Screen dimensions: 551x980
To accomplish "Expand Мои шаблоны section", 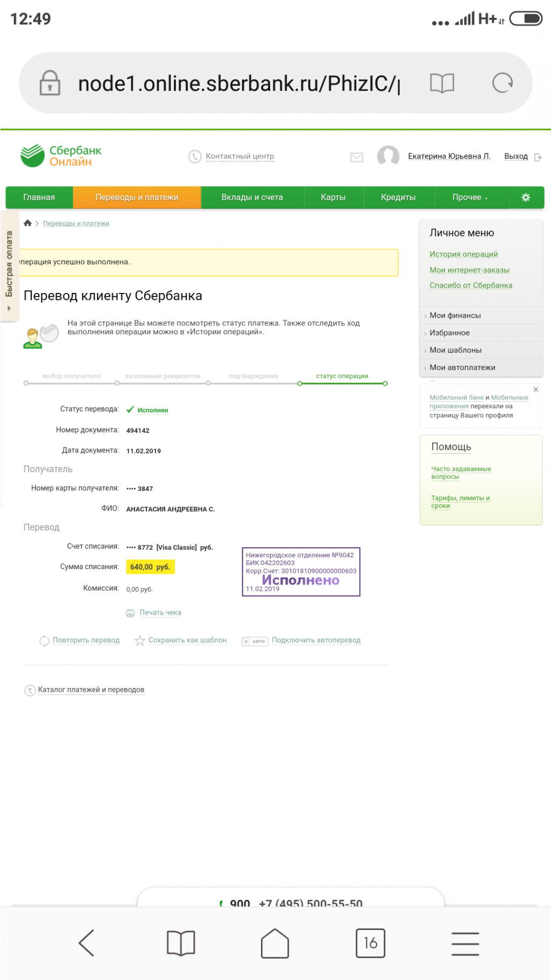I will 481,350.
